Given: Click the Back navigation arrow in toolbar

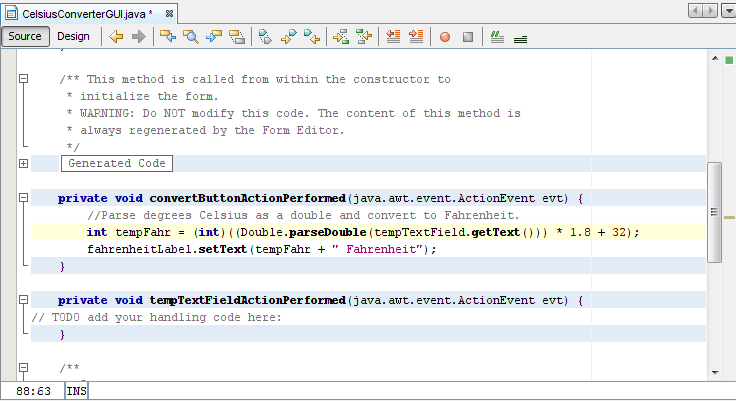Looking at the screenshot, I should [x=117, y=37].
